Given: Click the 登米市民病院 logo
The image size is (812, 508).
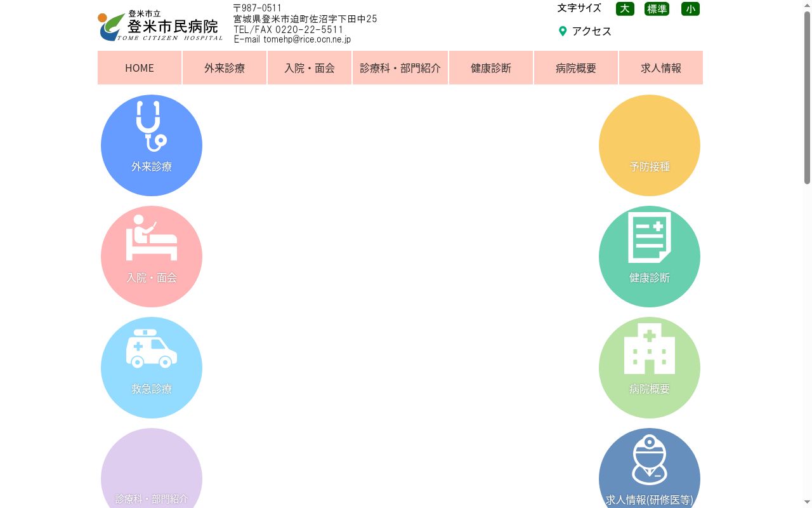Looking at the screenshot, I should point(160,26).
